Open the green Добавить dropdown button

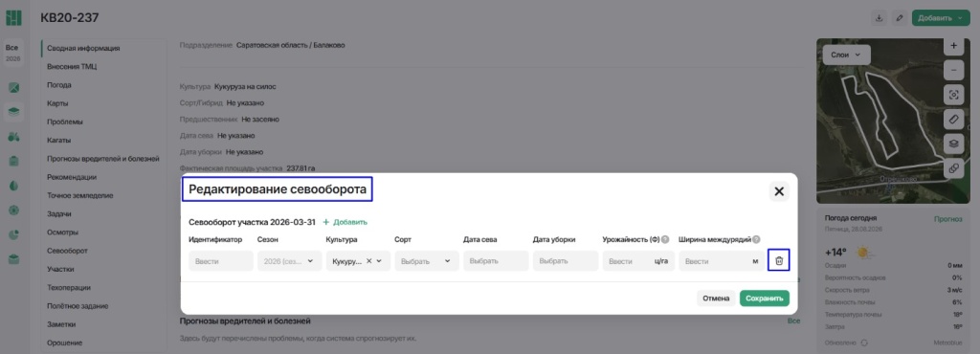(x=941, y=18)
